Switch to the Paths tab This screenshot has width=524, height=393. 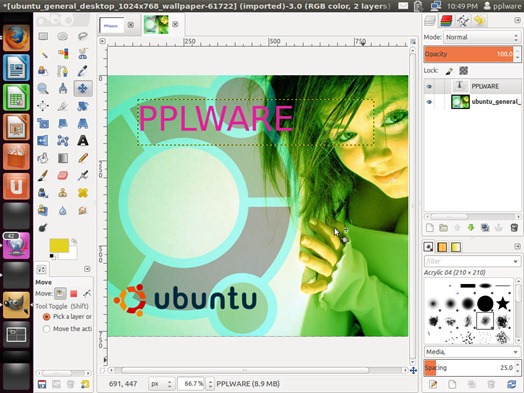tap(463, 21)
